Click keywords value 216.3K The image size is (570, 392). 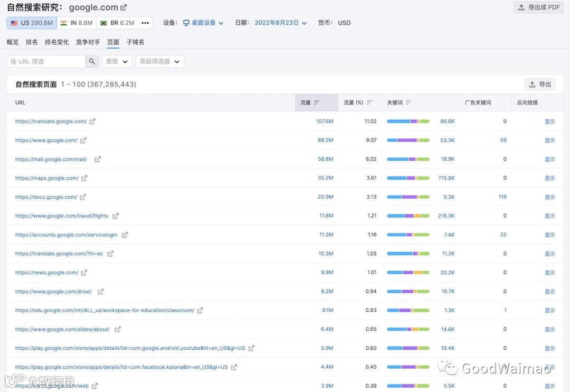[446, 216]
